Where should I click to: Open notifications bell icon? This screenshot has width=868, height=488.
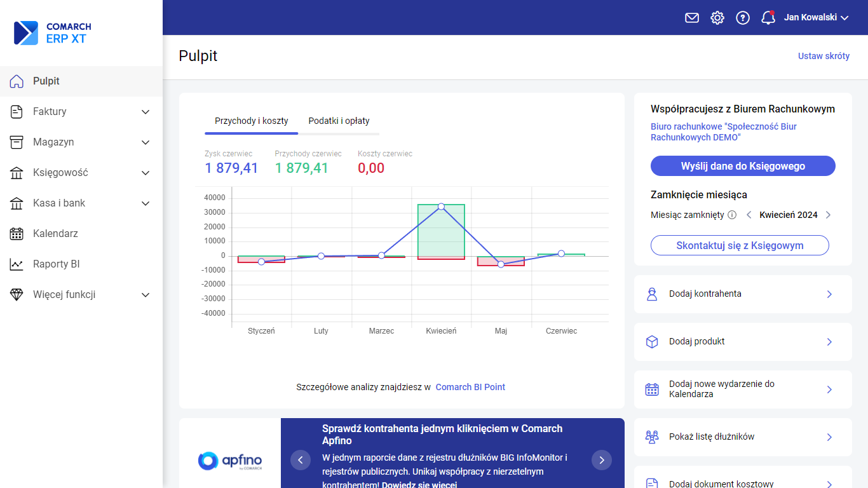(x=768, y=18)
